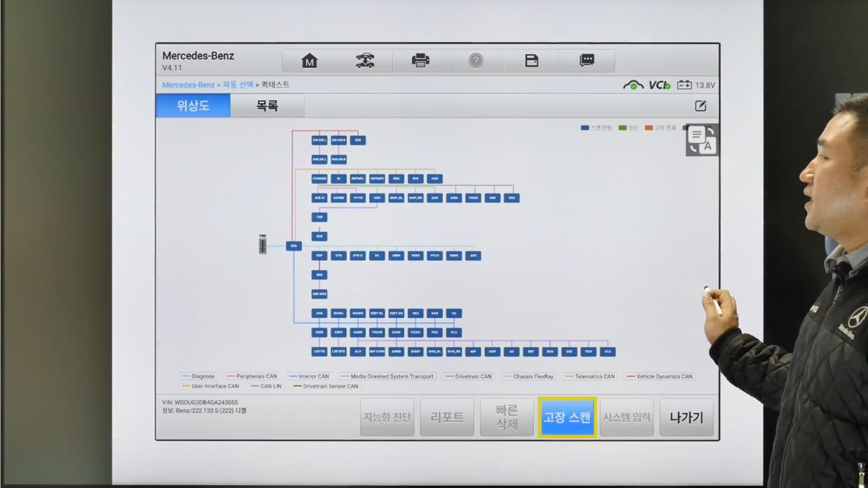Image resolution: width=868 pixels, height=488 pixels.
Task: Select the COMAND module node
Action: tap(319, 178)
